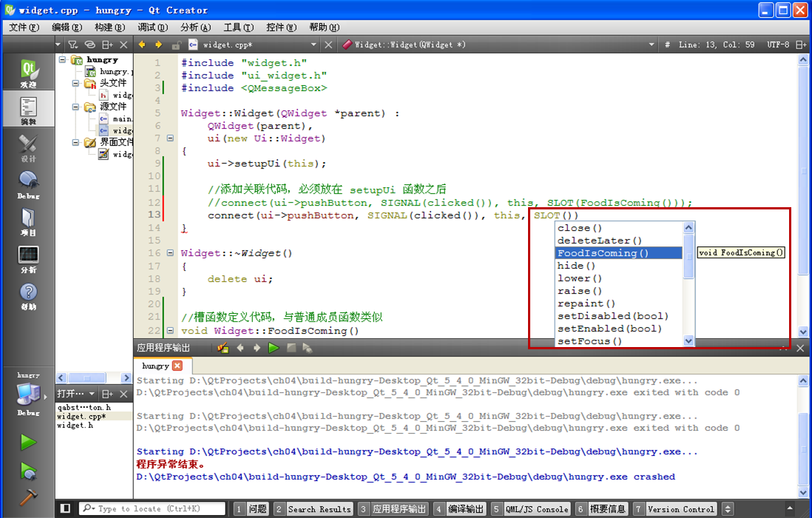Open the 编辑(E) menu
Screen dimensions: 812x518
pyautogui.click(x=67, y=27)
